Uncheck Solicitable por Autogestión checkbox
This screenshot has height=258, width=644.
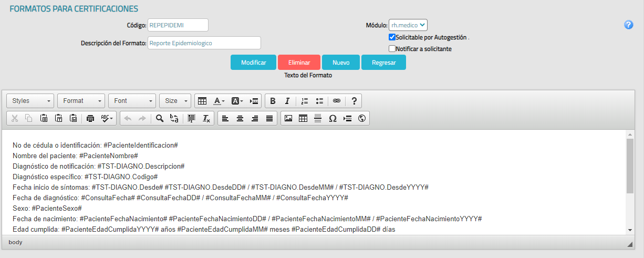pyautogui.click(x=392, y=37)
